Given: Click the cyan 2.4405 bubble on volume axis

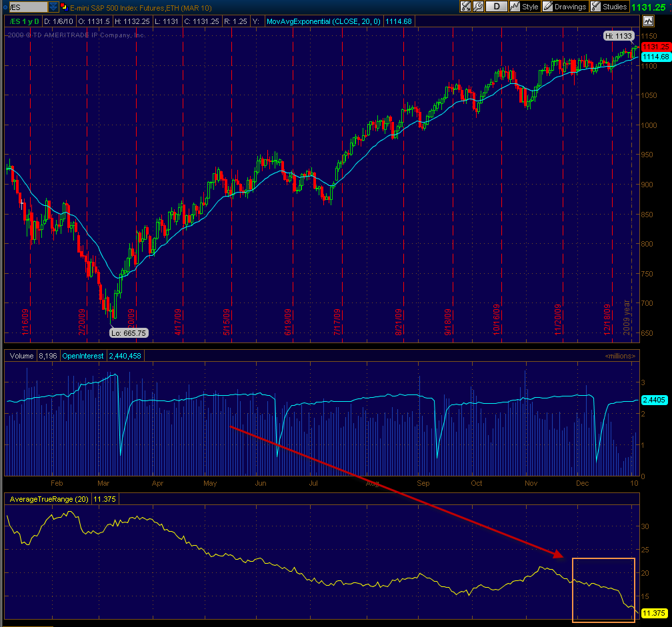Looking at the screenshot, I should pos(654,400).
